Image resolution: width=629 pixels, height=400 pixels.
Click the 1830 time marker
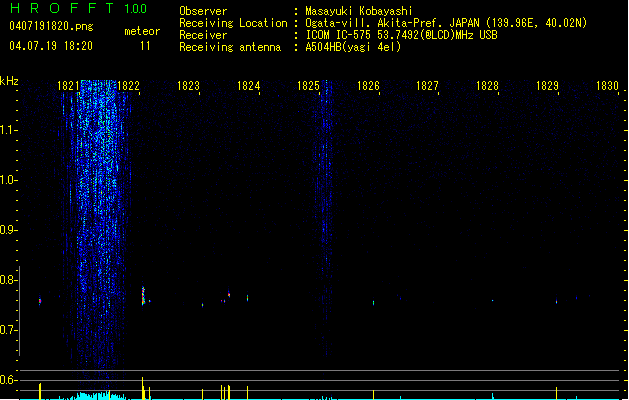point(607,86)
